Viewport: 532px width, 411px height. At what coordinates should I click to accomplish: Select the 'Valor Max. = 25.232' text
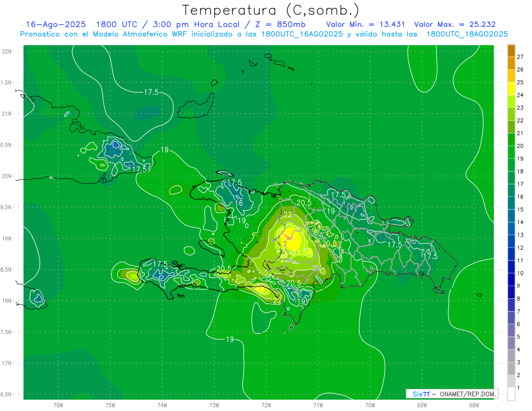coord(454,24)
